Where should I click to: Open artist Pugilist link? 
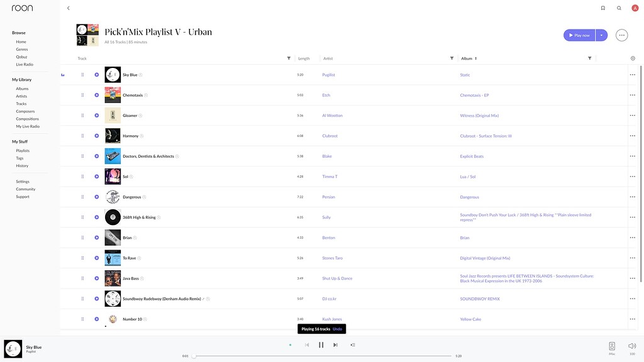[328, 75]
